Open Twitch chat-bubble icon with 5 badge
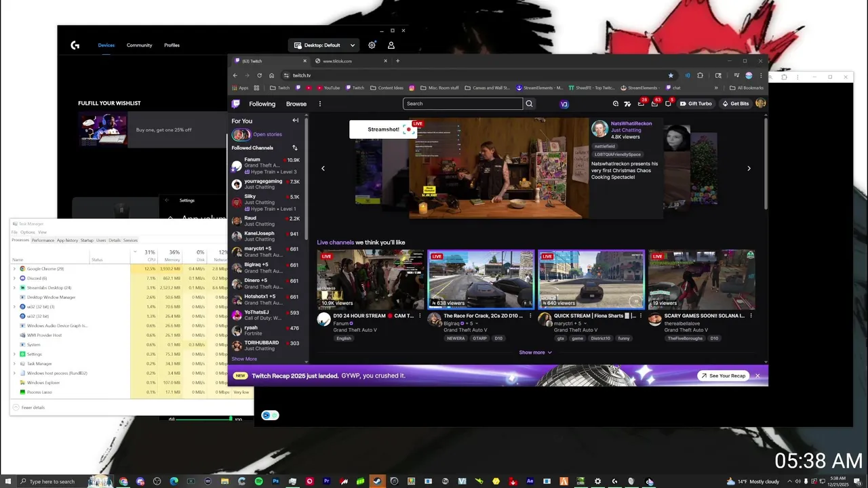The width and height of the screenshot is (868, 488). pyautogui.click(x=668, y=104)
